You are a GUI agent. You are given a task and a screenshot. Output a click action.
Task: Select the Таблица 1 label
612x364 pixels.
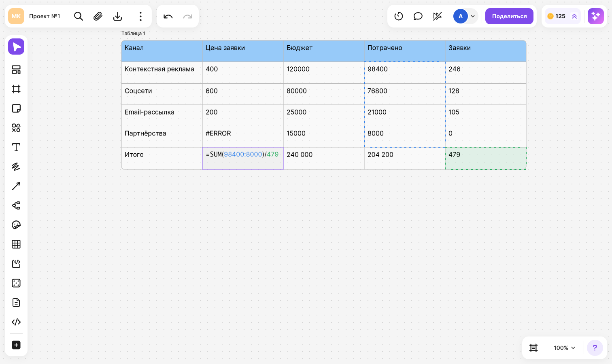tap(133, 34)
